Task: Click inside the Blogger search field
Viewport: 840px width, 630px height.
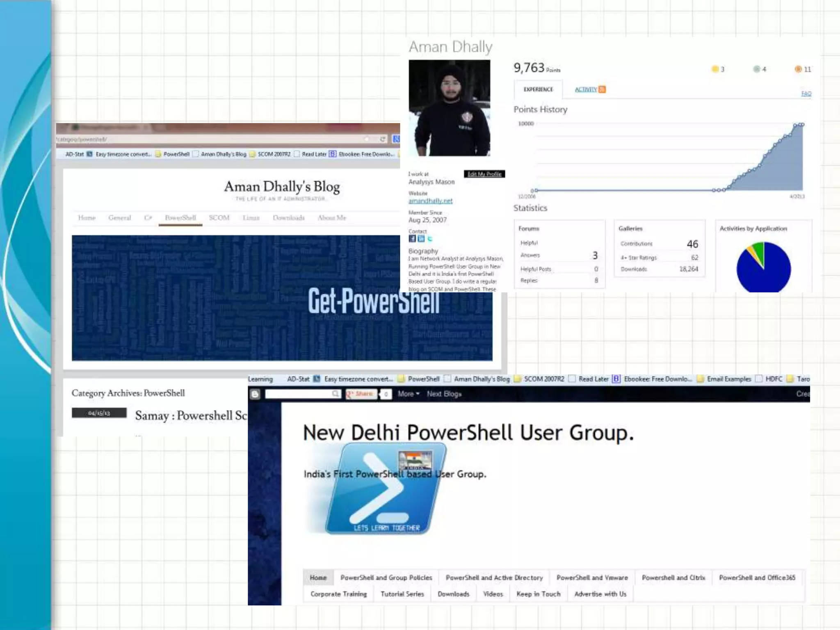Action: [x=298, y=394]
